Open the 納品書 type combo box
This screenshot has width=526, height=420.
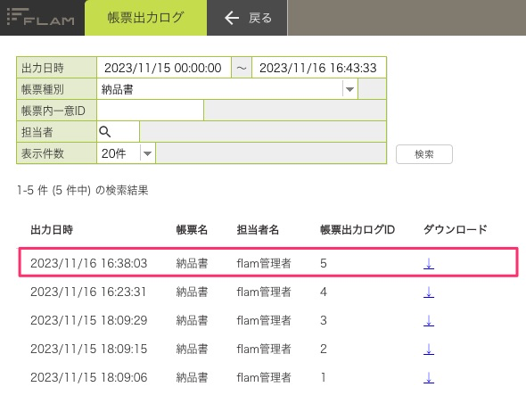(227, 89)
